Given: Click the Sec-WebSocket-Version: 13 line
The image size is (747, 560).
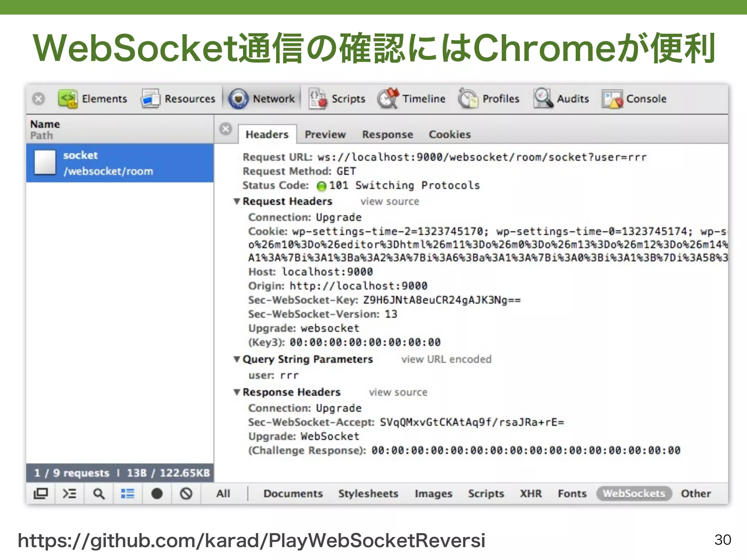Looking at the screenshot, I should coord(323,314).
